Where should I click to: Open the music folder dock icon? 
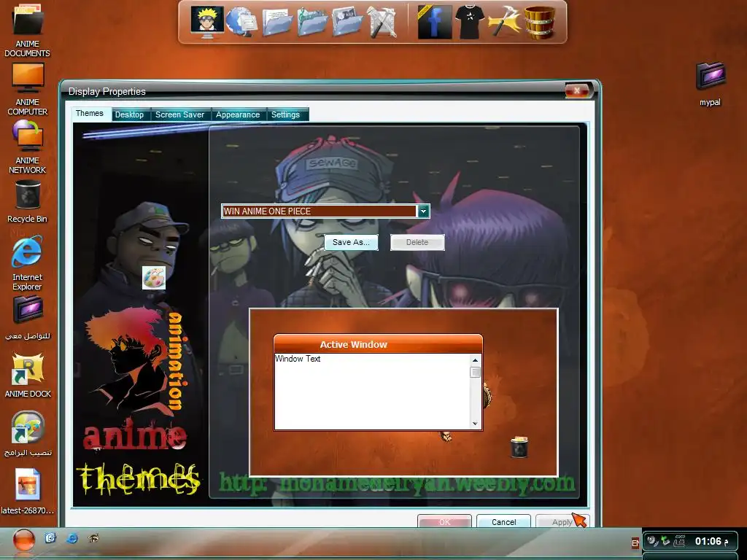(312, 23)
